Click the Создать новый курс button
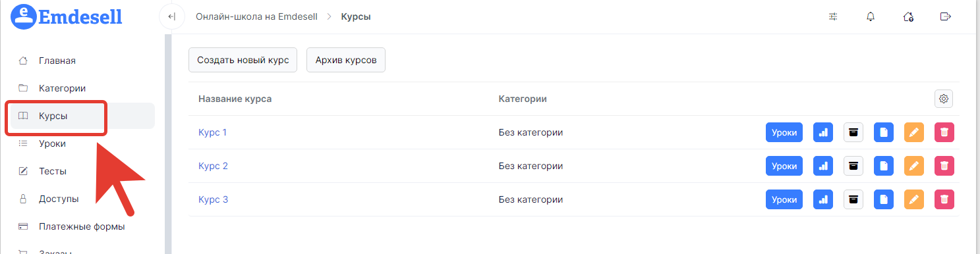Viewport: 980px width, 254px height. 243,60
